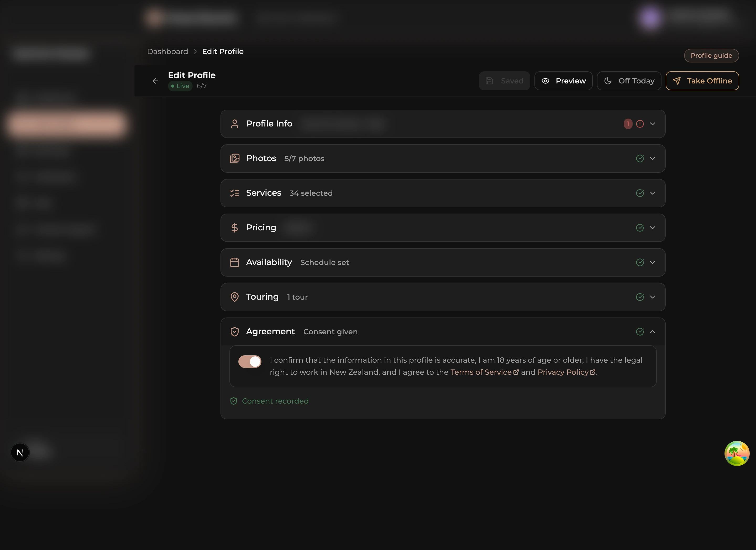Click the green check on Photos section
This screenshot has width=756, height=550.
pyautogui.click(x=640, y=158)
